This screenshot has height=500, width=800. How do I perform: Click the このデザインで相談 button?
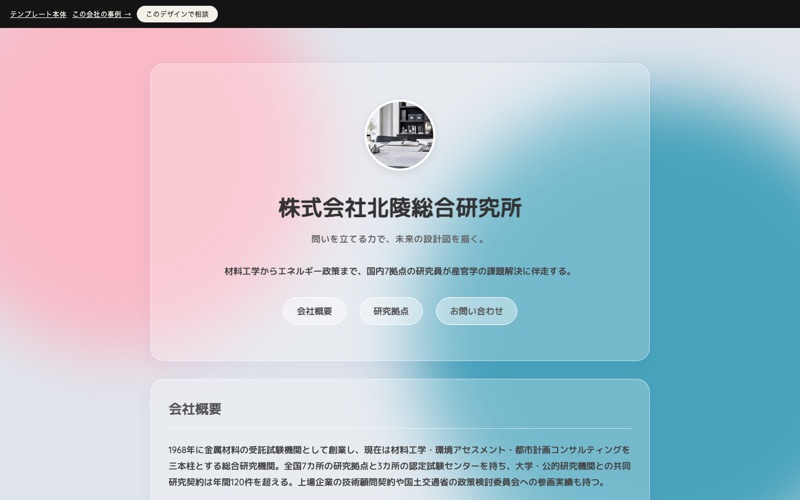[x=177, y=14]
